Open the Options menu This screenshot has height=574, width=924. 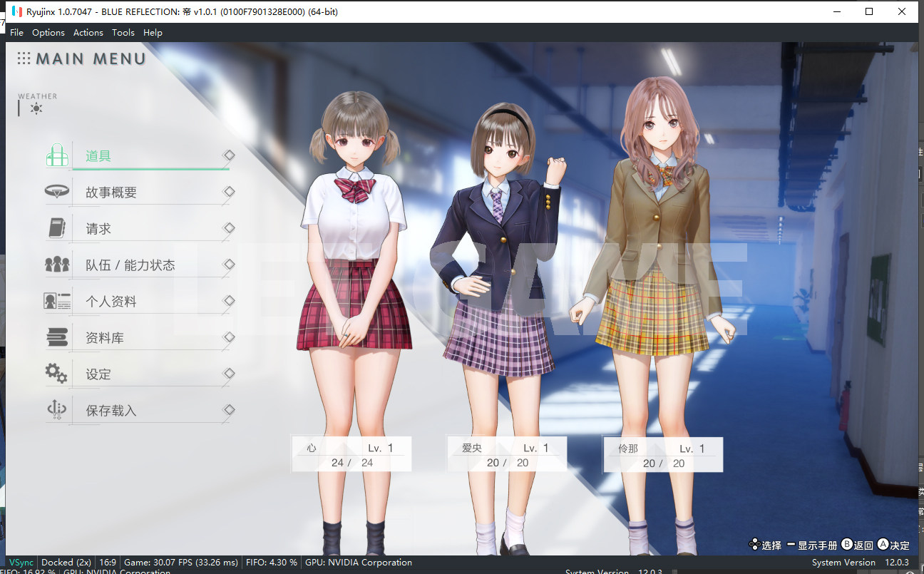pyautogui.click(x=48, y=32)
